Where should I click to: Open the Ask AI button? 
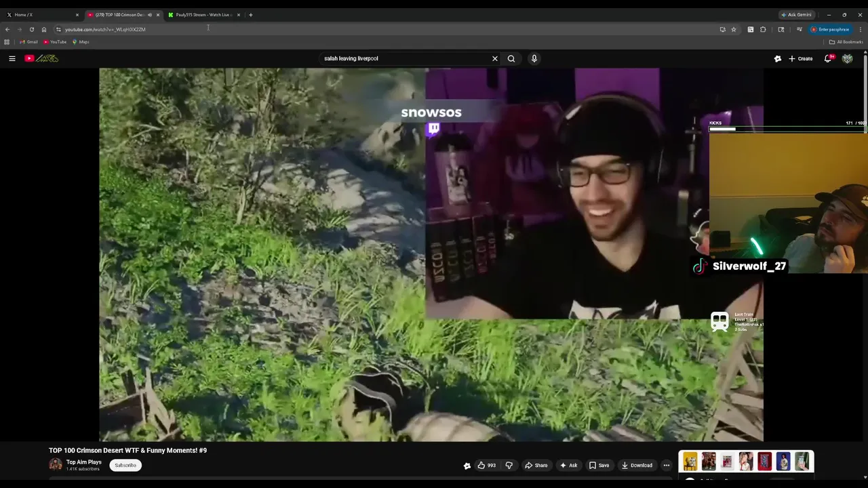(x=568, y=465)
